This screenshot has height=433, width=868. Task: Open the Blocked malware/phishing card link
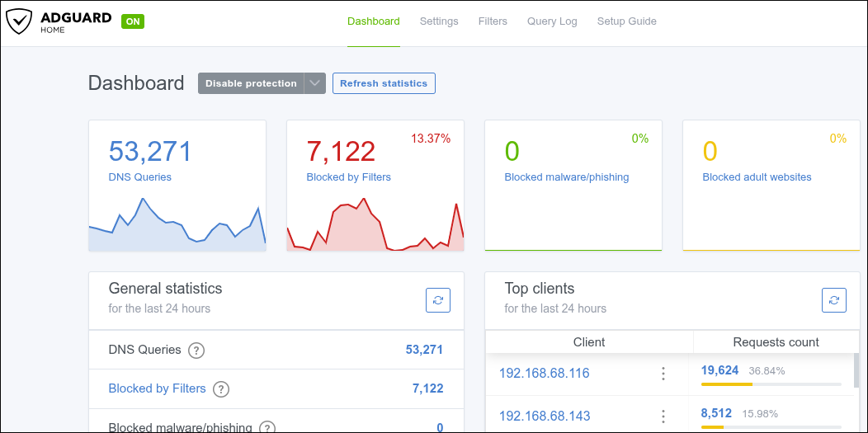tap(567, 177)
